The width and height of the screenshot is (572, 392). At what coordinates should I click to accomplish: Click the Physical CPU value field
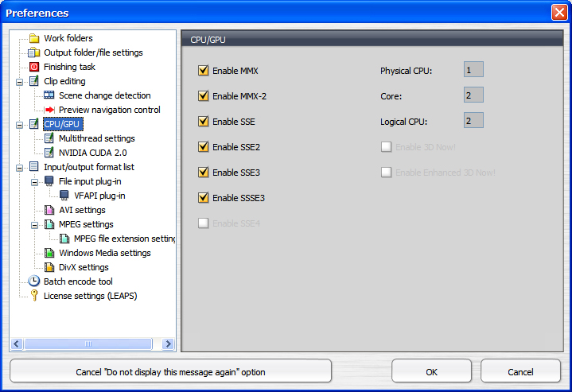(473, 69)
